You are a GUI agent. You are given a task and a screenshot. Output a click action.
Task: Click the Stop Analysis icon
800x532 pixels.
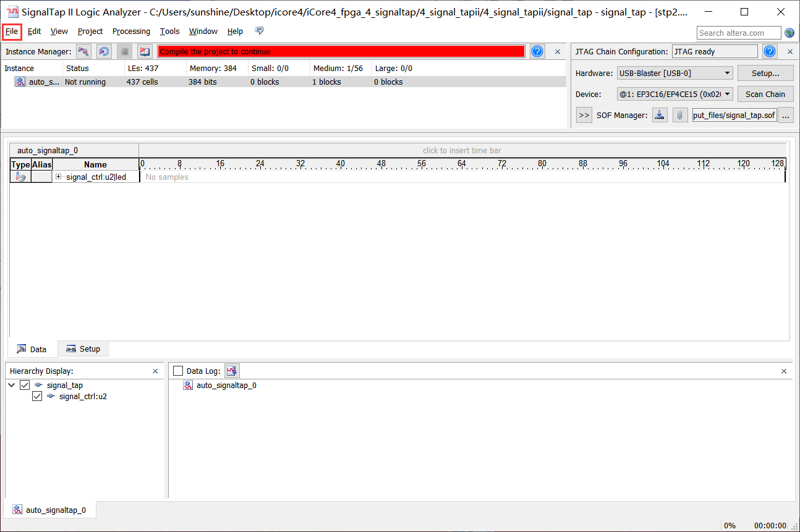click(124, 52)
